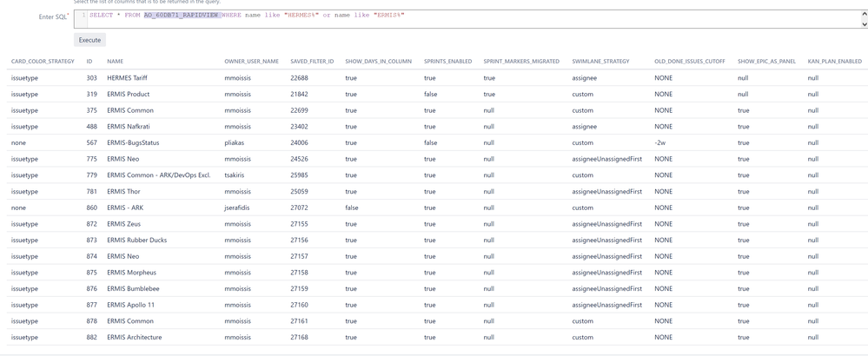This screenshot has width=868, height=356.
Task: Click the ERMIS Thor name cell
Action: 123,191
